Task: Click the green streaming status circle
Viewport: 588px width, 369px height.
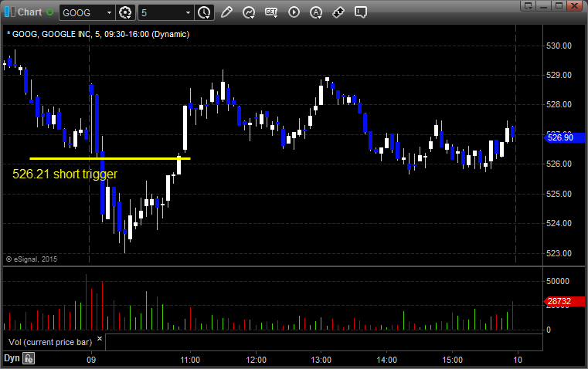Action: pos(50,12)
